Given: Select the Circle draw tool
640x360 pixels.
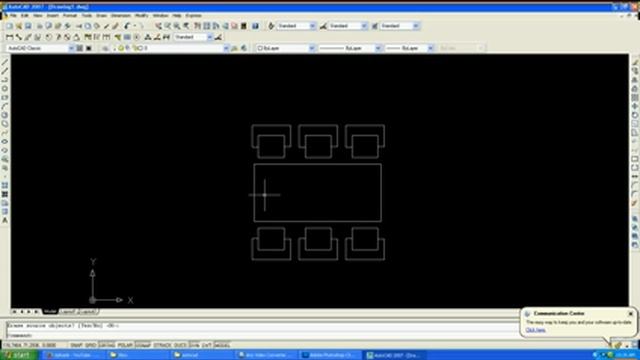Looking at the screenshot, I should tap(5, 115).
